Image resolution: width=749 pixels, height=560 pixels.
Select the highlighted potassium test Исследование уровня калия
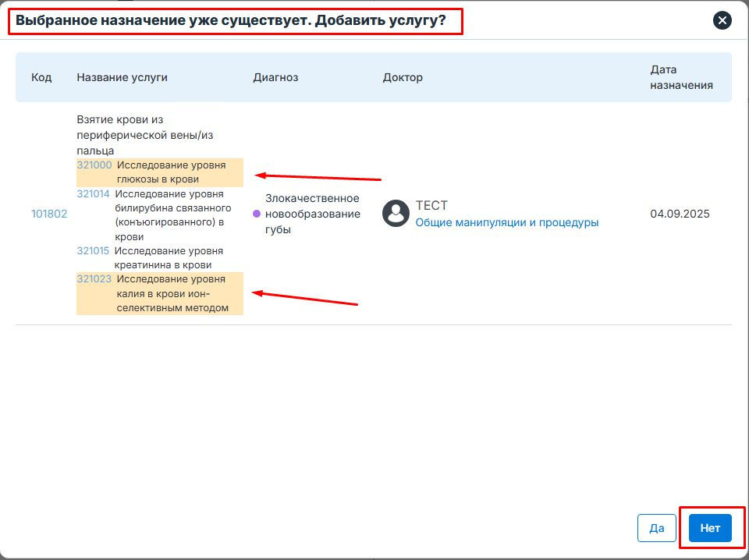[x=172, y=293]
